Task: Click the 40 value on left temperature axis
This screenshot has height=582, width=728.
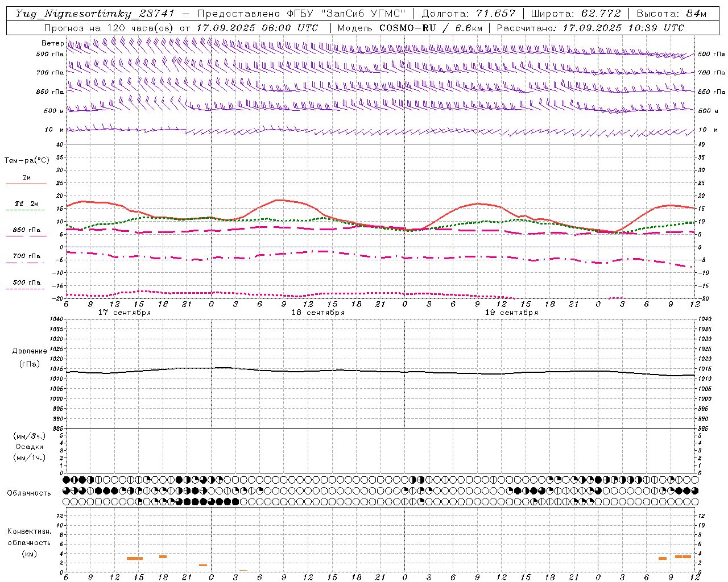Action: click(x=60, y=144)
